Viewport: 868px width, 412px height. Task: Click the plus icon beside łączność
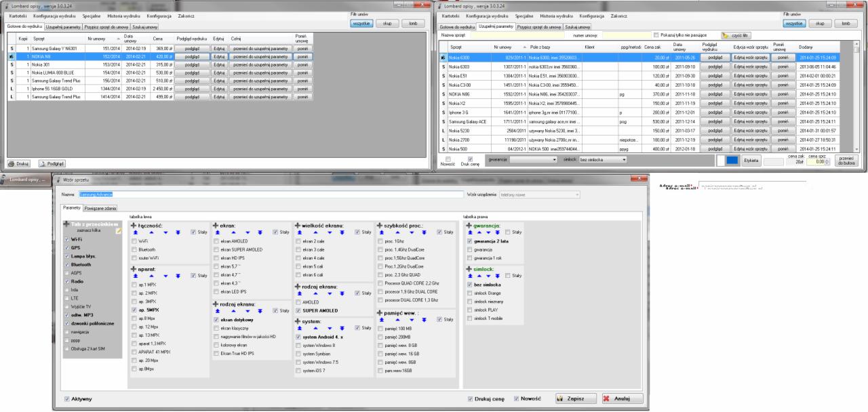tap(133, 224)
